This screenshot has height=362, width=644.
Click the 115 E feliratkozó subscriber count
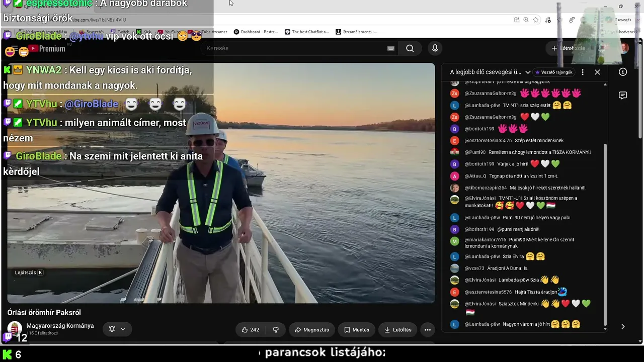tap(42, 333)
